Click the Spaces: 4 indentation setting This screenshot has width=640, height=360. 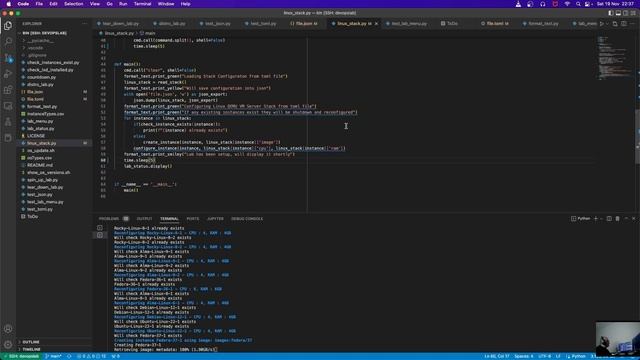[523, 356]
